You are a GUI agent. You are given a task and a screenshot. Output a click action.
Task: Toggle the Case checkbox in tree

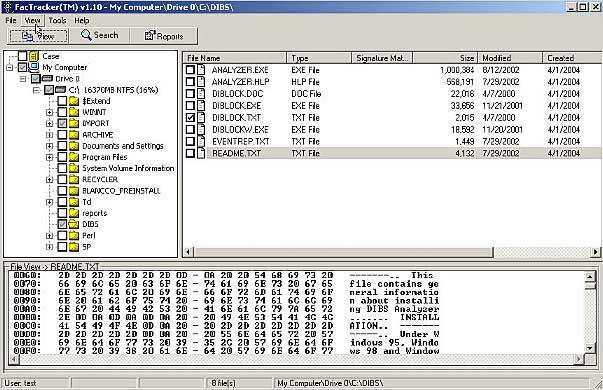[23, 56]
